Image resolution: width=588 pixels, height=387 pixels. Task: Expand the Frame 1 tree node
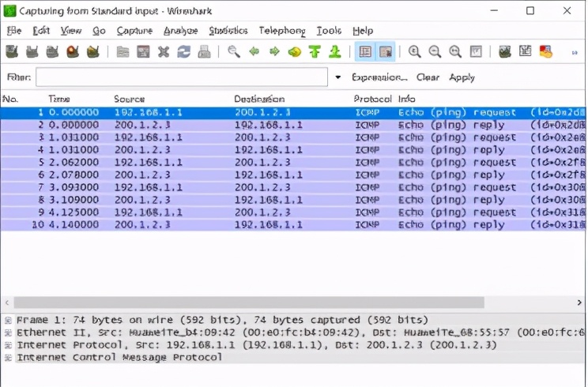click(x=7, y=321)
